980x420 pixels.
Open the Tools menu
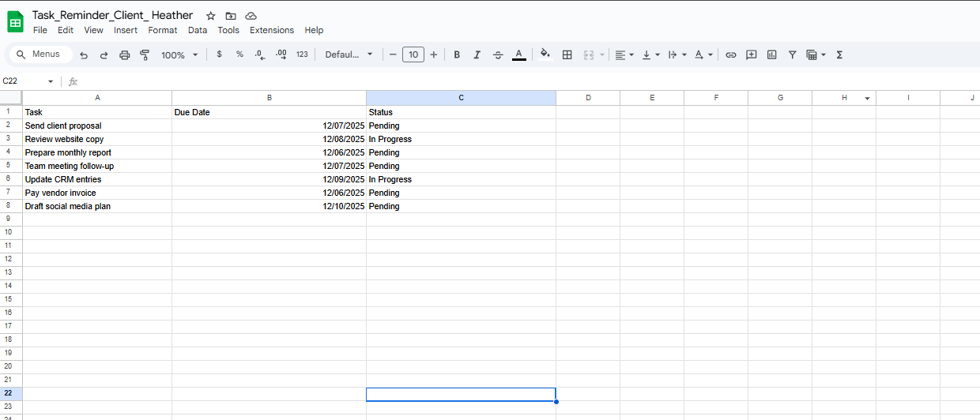point(228,30)
